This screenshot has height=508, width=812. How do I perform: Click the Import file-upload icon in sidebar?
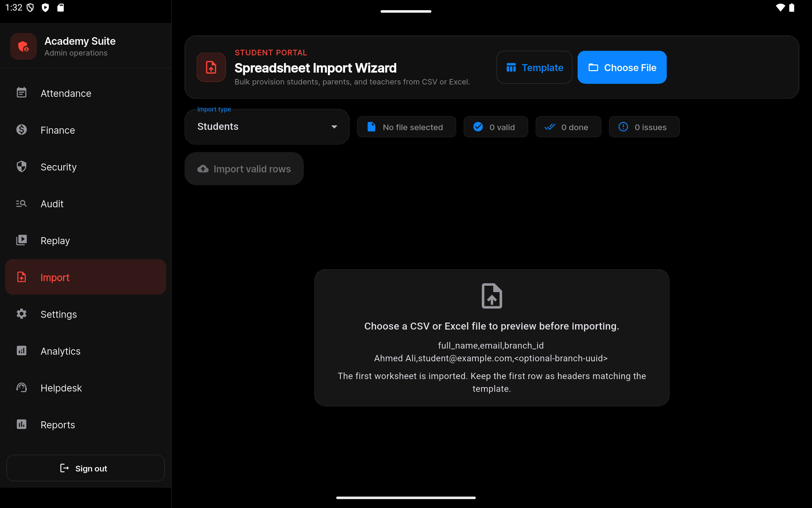point(22,277)
